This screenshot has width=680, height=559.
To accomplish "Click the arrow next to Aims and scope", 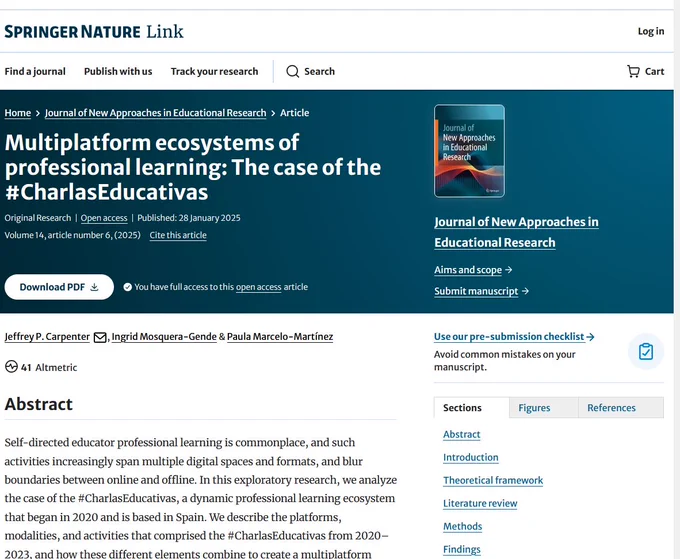I will coord(509,270).
